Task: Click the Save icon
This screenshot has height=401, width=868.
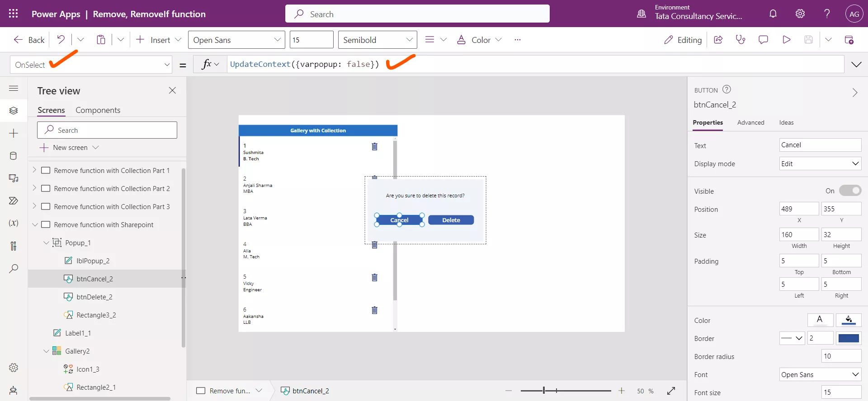Action: tap(809, 40)
